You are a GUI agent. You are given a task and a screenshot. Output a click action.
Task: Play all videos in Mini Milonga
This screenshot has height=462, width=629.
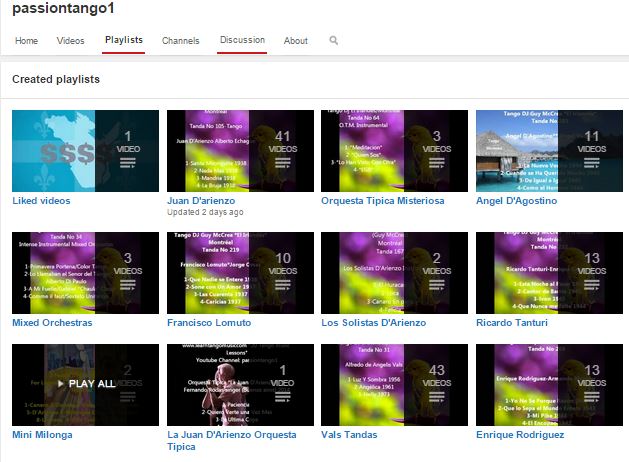pos(87,384)
